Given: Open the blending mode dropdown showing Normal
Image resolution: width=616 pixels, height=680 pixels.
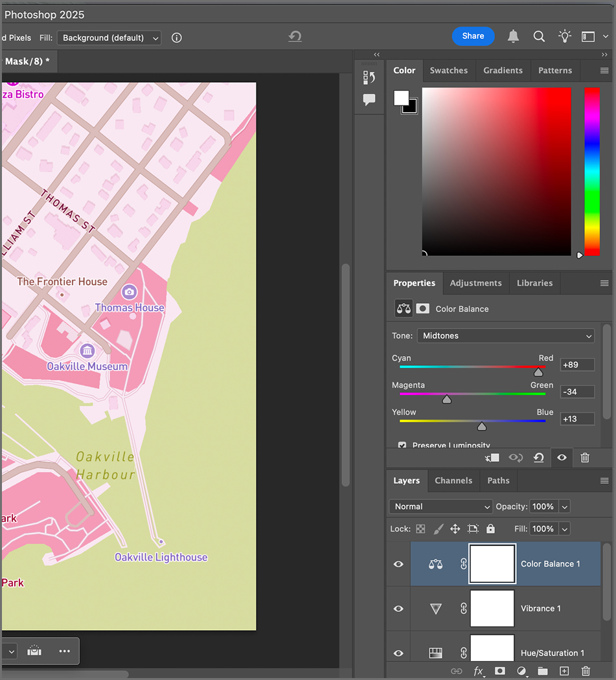Looking at the screenshot, I should [x=440, y=506].
